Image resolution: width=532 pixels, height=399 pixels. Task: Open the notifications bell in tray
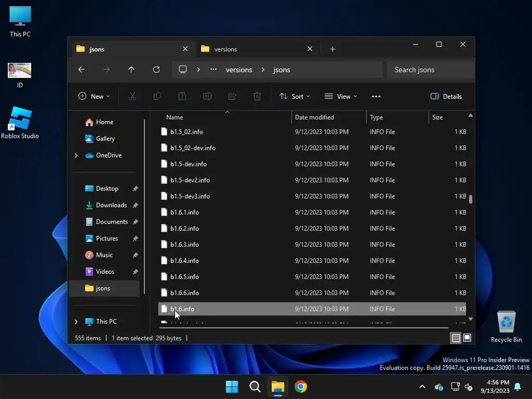coord(518,387)
